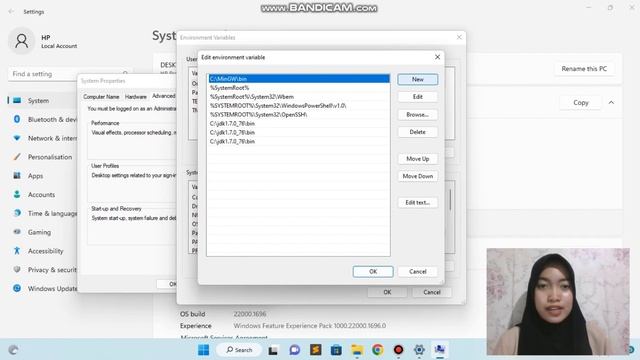Viewport: 640px width, 360px height.
Task: Open Sublime Text from the taskbar
Action: coord(315,350)
